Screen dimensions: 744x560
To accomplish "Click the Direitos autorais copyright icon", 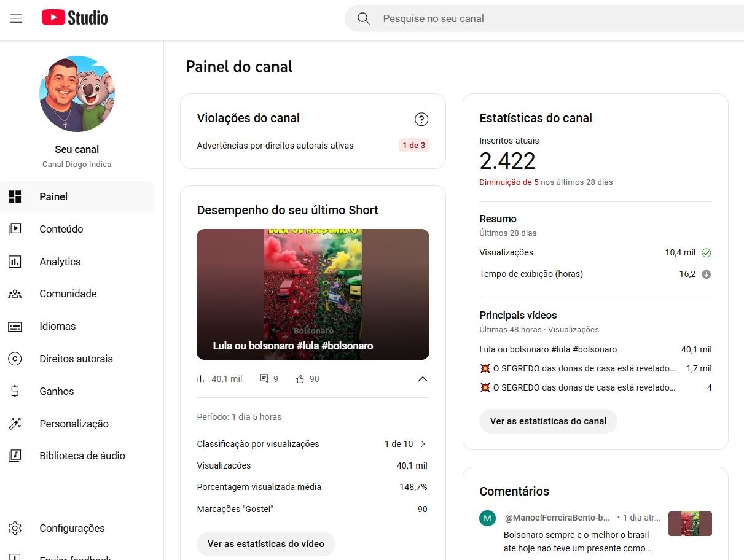I will pos(15,359).
